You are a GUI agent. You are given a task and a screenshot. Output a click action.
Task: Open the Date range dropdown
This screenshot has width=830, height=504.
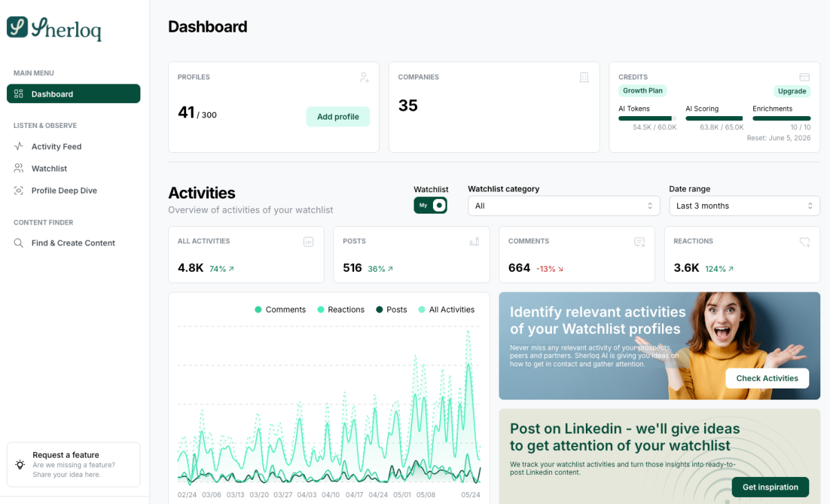[745, 206]
